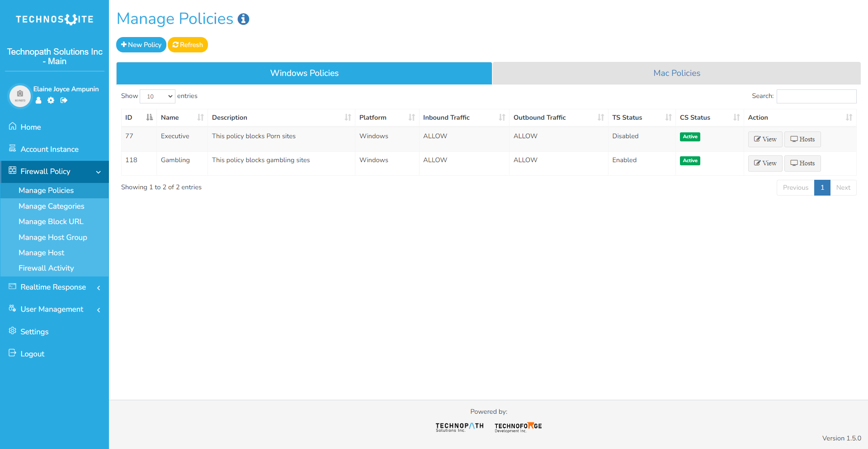Select the Home icon in the sidebar
868x449 pixels.
tap(12, 127)
